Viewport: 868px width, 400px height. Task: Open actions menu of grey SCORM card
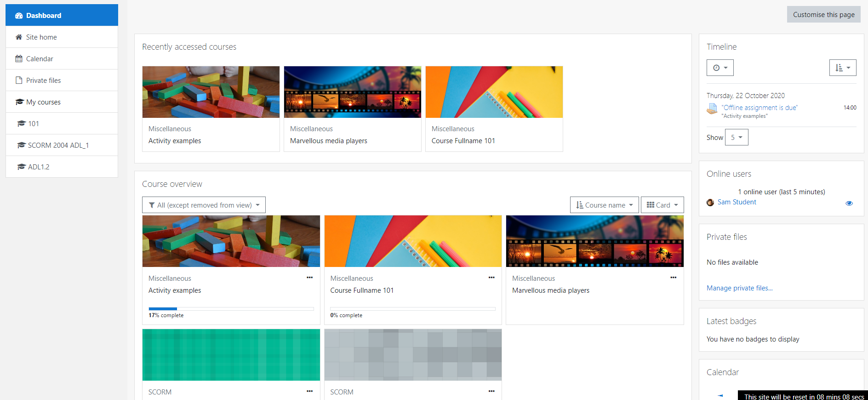pyautogui.click(x=491, y=391)
